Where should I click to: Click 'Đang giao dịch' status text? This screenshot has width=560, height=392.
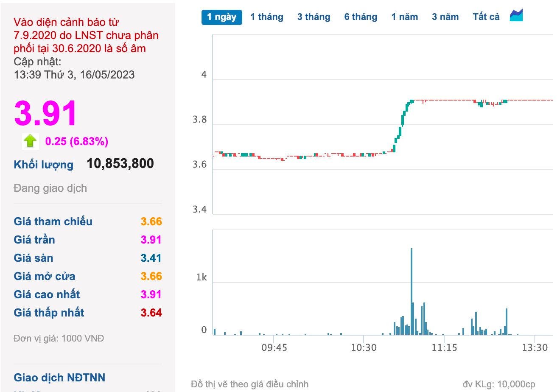50,188
